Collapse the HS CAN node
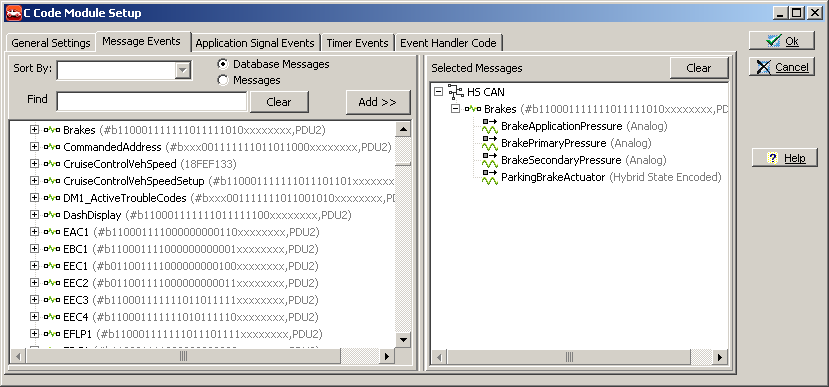 [438, 92]
